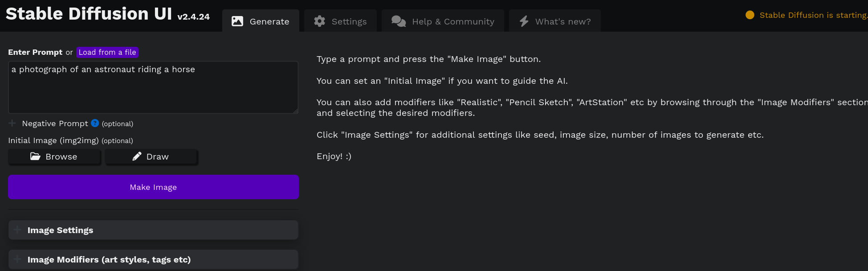
Task: Click the lightning bolt icon on What's new tab
Action: pos(523,21)
